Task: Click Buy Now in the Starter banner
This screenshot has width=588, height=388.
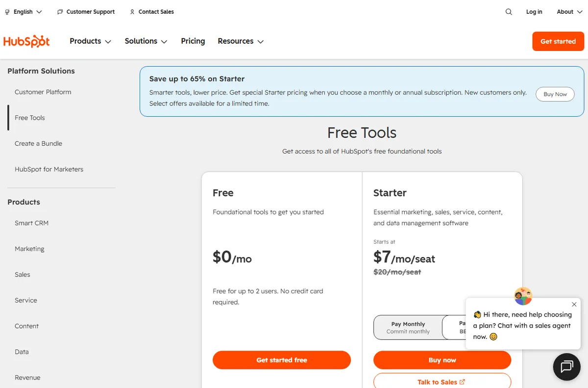Action: pyautogui.click(x=555, y=94)
